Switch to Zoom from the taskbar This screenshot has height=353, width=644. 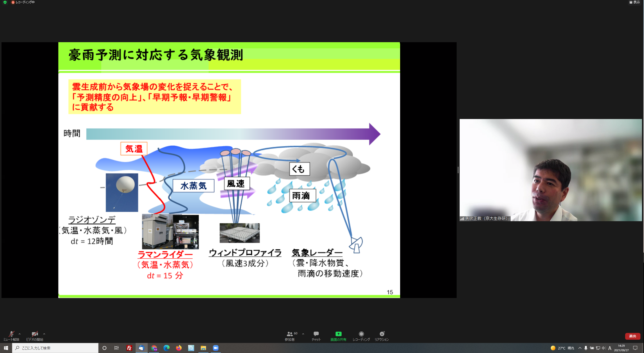[216, 348]
